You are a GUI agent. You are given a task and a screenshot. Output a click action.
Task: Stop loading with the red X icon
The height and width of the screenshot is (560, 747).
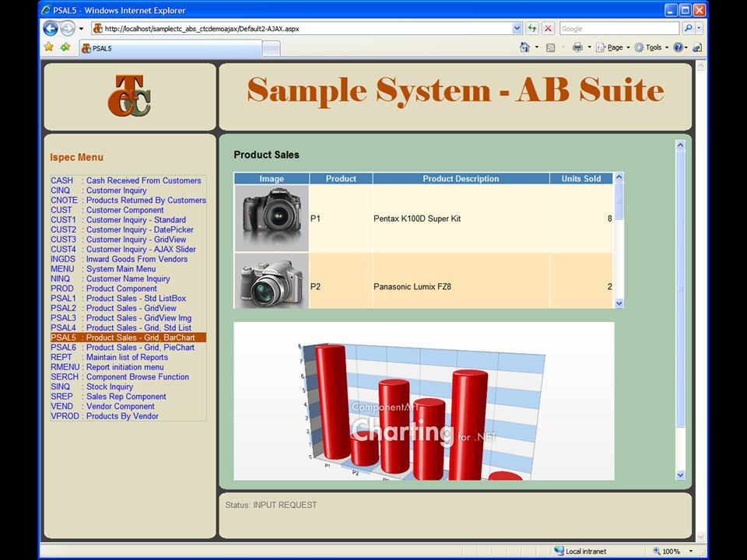(x=548, y=29)
